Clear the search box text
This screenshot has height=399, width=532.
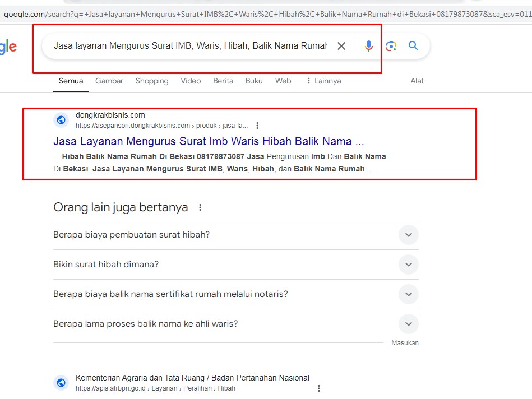tap(341, 46)
